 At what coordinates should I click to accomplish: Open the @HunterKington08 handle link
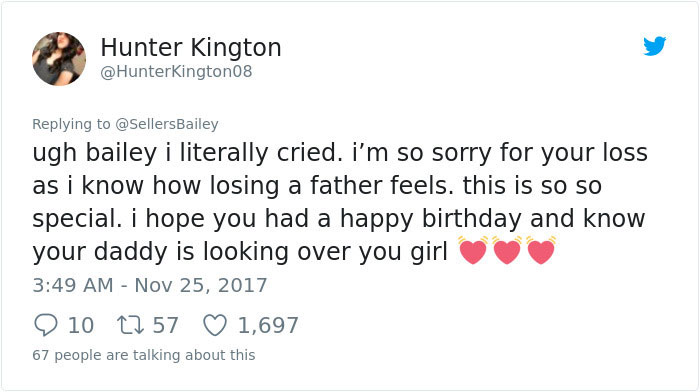(176, 71)
